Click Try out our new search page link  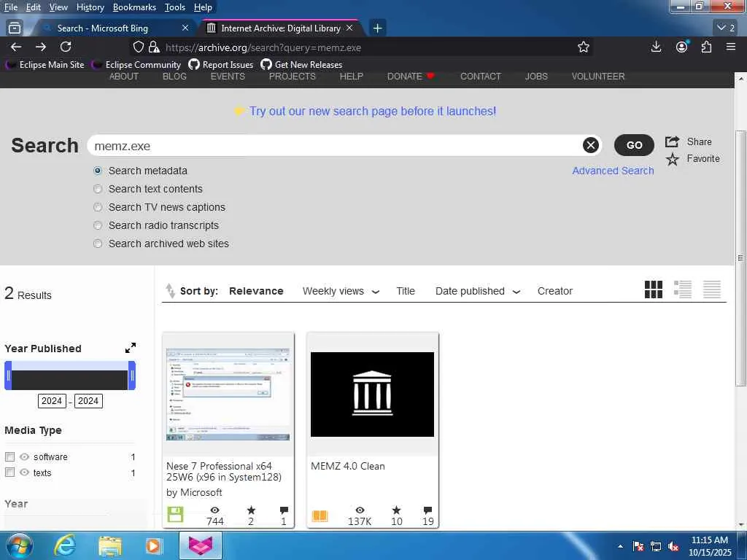pos(373,111)
